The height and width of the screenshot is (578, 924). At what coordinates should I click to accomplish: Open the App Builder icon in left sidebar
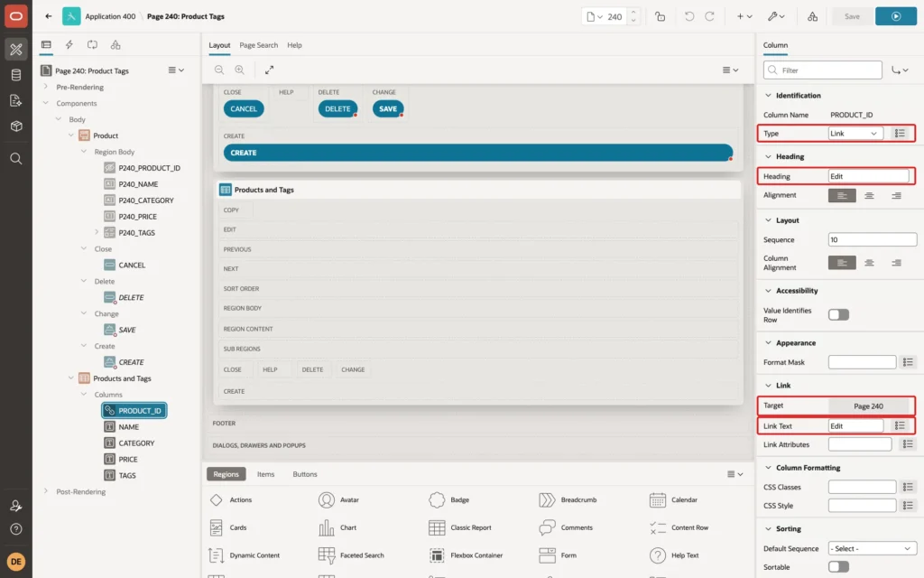16,50
